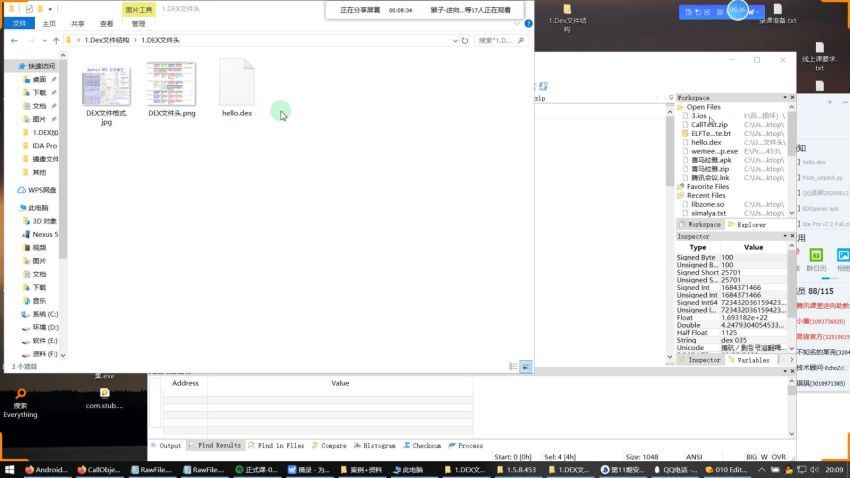Screen dimensions: 850x478
Task: Select the Checksum tab
Action: pyautogui.click(x=425, y=445)
